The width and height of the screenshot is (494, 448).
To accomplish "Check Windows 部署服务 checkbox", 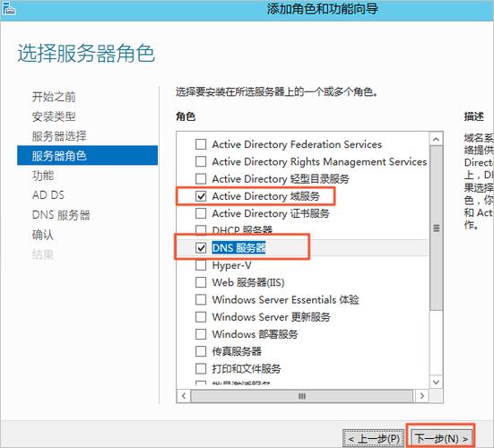I will point(201,334).
